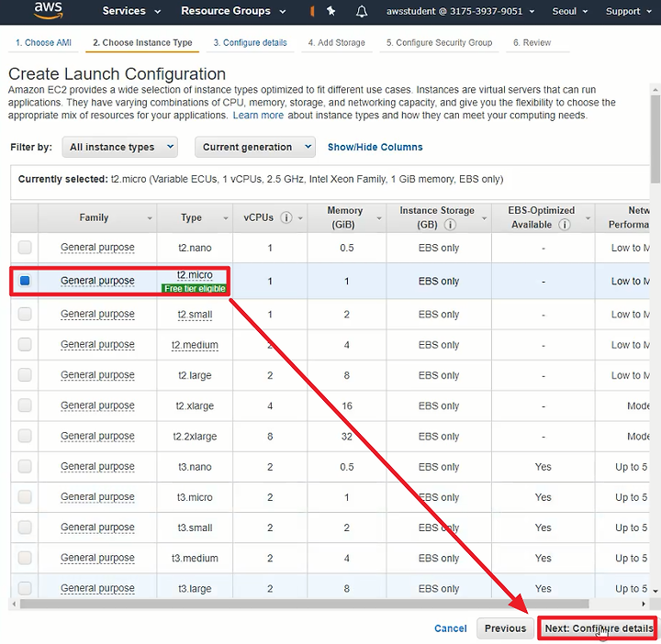661x644 pixels.
Task: Open the AWS home logo
Action: click(49, 10)
